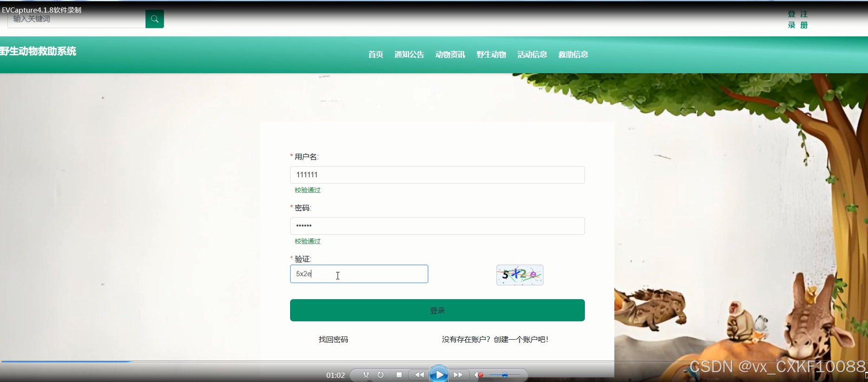This screenshot has width=868, height=382.
Task: Turn on shuffle in the media player
Action: (x=366, y=375)
